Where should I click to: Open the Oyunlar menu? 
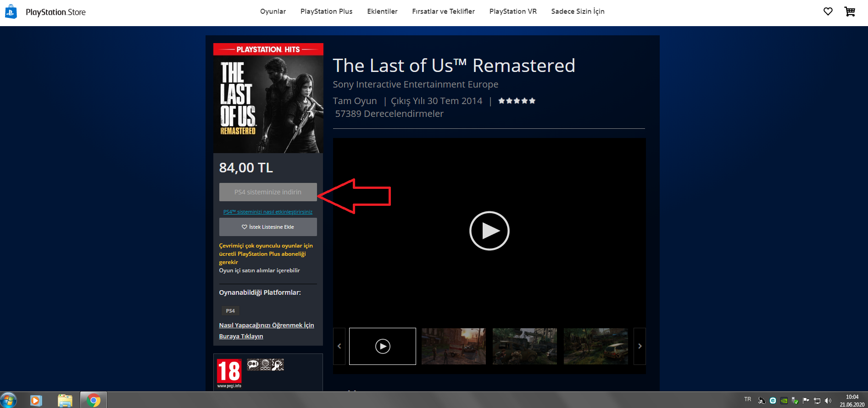273,11
